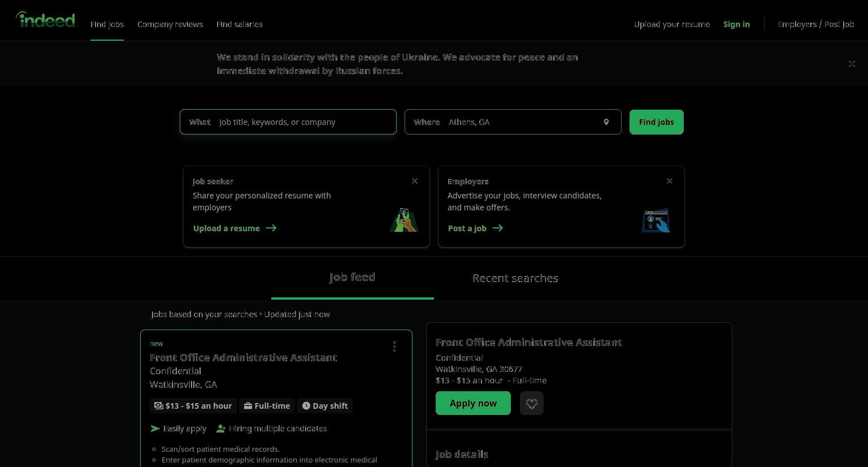Open Upload your resume link in header
Image resolution: width=868 pixels, height=467 pixels.
pyautogui.click(x=672, y=24)
